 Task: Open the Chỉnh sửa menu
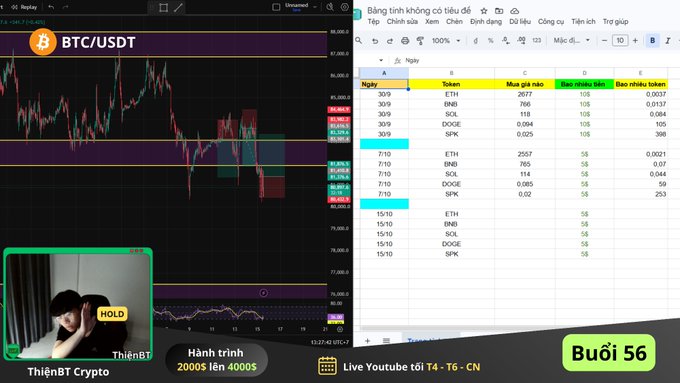coord(402,21)
